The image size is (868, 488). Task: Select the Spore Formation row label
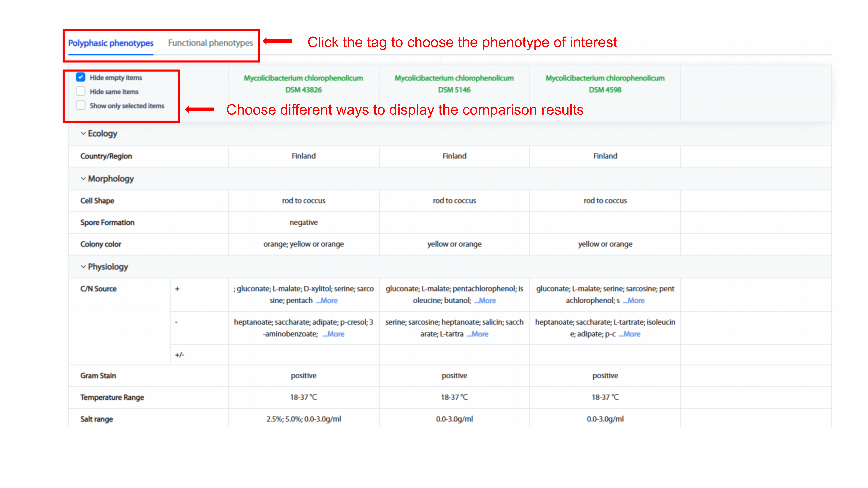(x=107, y=223)
